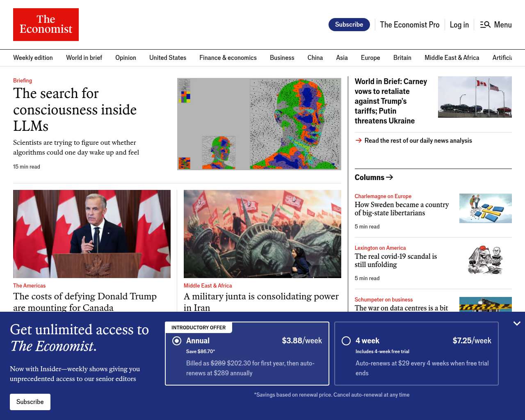Click Charlemagne on Europe label
Screen dimensions: 525x420
point(383,196)
